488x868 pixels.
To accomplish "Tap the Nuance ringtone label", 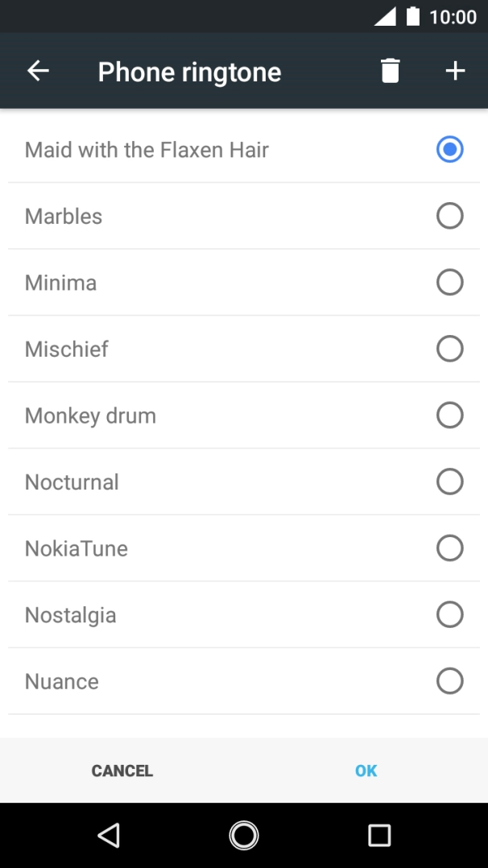I will coord(62,681).
